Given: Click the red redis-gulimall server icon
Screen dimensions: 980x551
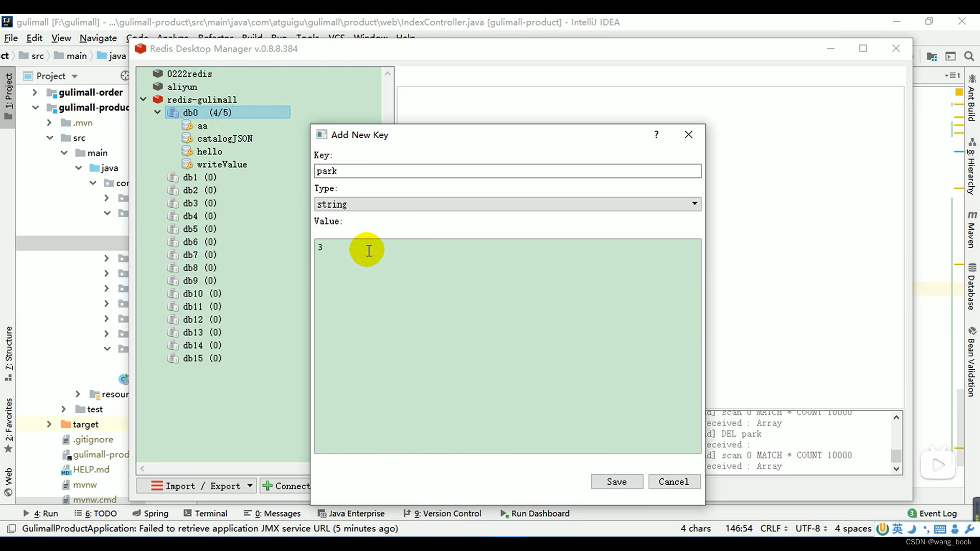Looking at the screenshot, I should (158, 99).
